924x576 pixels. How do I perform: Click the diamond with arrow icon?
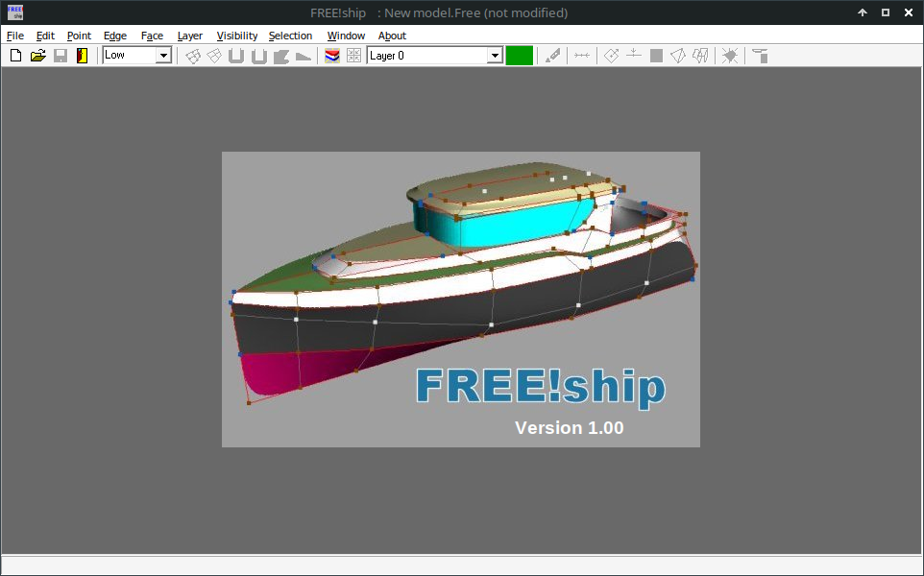(x=612, y=56)
